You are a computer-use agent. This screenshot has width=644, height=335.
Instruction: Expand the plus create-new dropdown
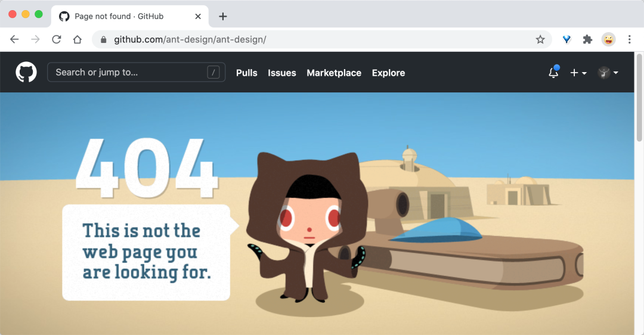(x=578, y=73)
